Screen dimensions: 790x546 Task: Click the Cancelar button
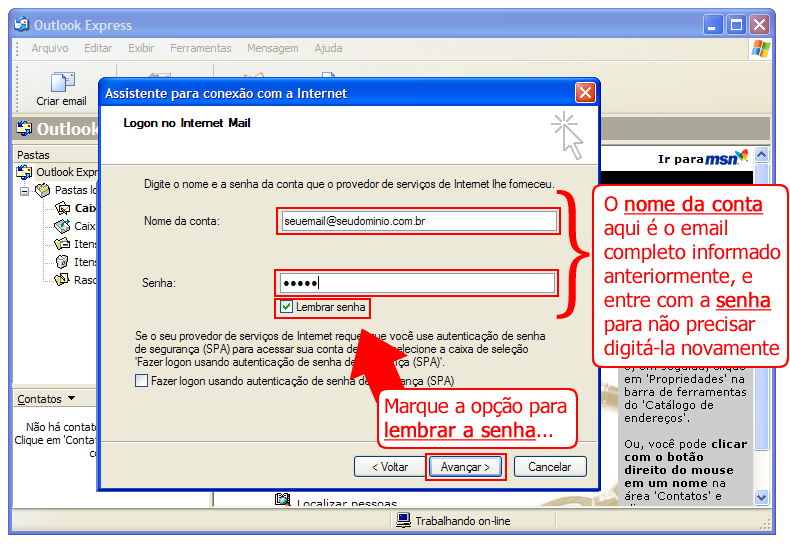[550, 467]
